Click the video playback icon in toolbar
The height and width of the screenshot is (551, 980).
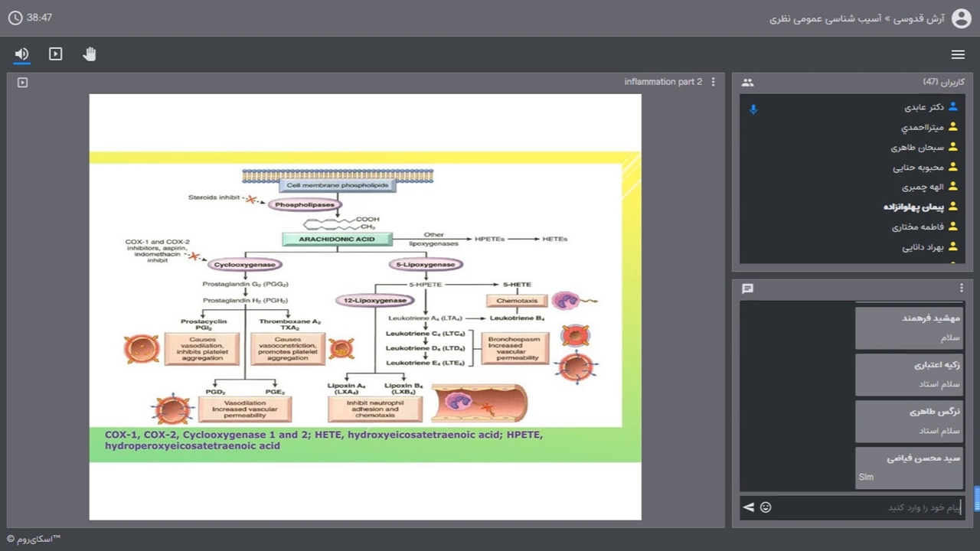click(56, 54)
